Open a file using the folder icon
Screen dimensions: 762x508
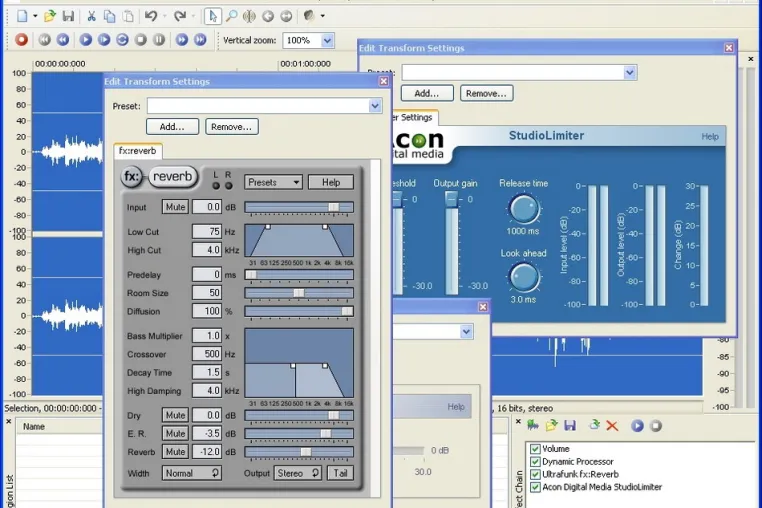(x=50, y=16)
